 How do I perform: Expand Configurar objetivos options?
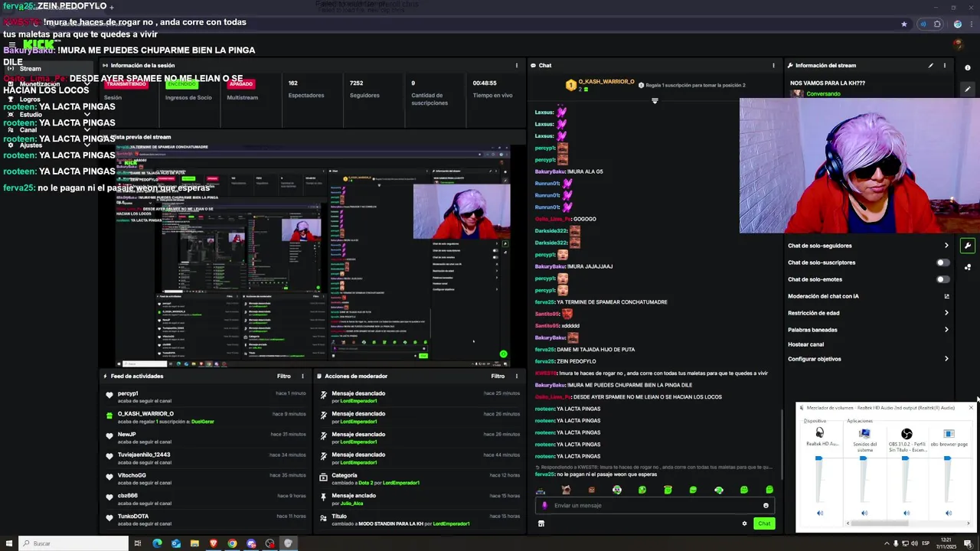(946, 359)
